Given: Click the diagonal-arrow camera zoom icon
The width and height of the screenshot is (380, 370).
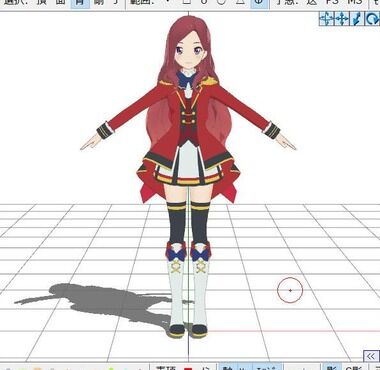Looking at the screenshot, I should (357, 19).
